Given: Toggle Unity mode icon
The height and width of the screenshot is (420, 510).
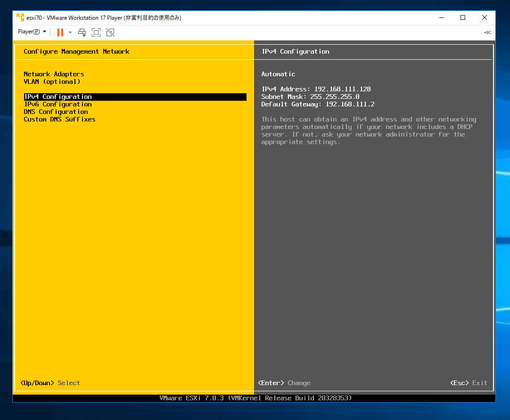Looking at the screenshot, I should click(x=110, y=32).
